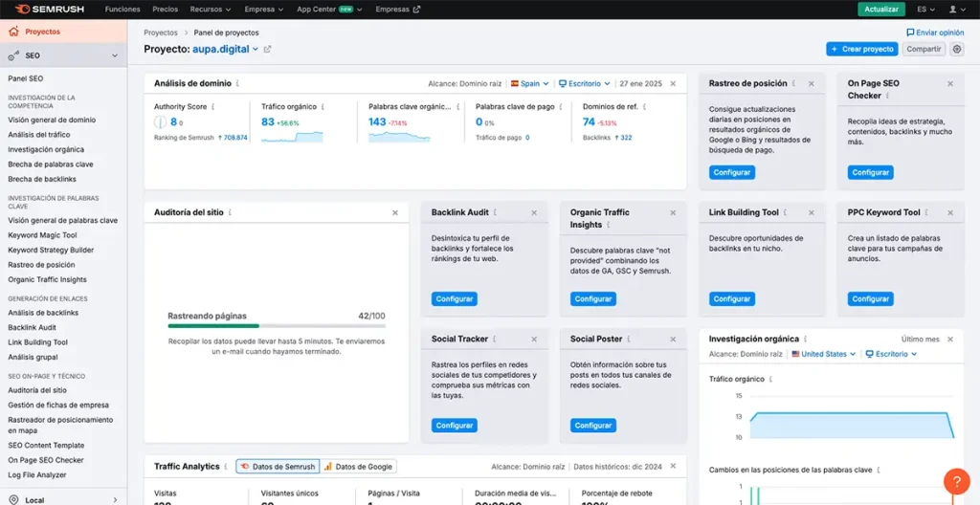The height and width of the screenshot is (505, 980).
Task: Configure the Rastreo de posición tool
Action: (732, 172)
